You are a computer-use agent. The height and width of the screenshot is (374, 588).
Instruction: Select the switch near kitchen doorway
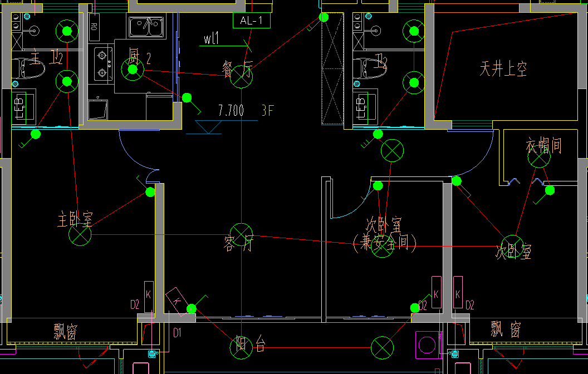tap(187, 98)
